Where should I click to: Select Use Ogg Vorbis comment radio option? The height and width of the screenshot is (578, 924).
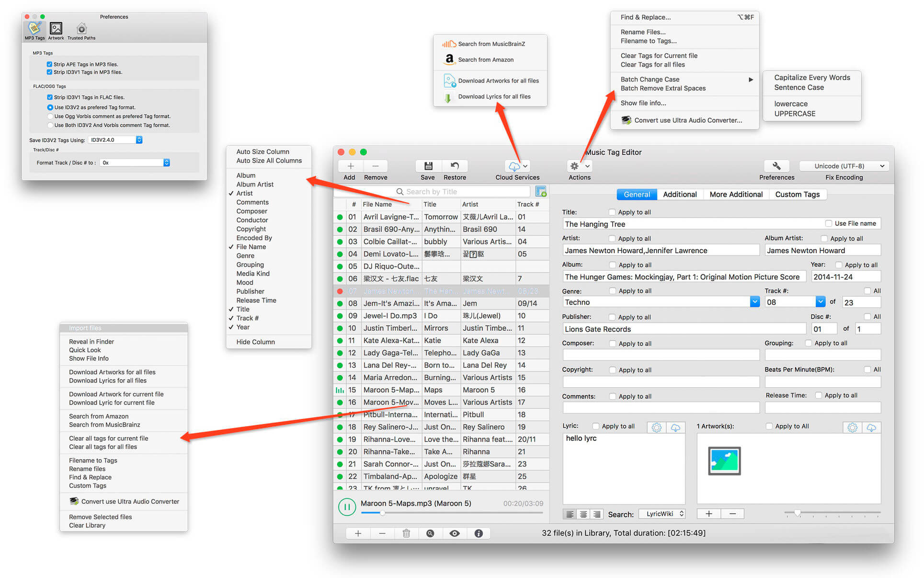50,116
